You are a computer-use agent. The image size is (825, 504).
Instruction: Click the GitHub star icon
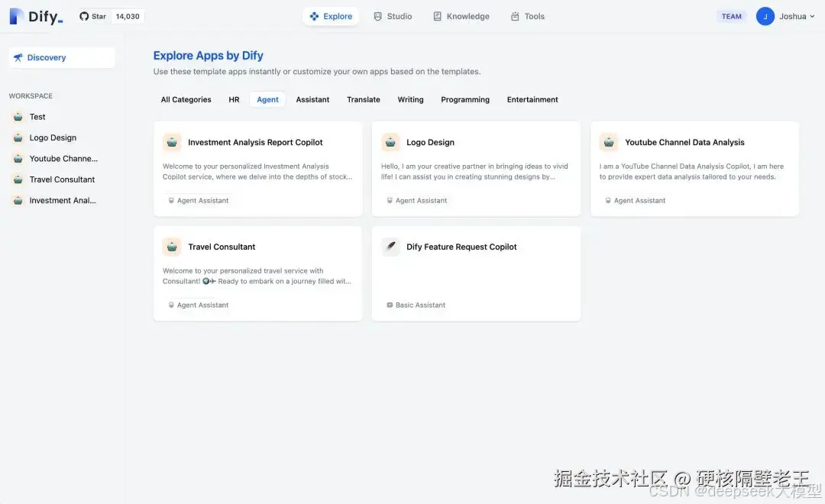(x=82, y=15)
